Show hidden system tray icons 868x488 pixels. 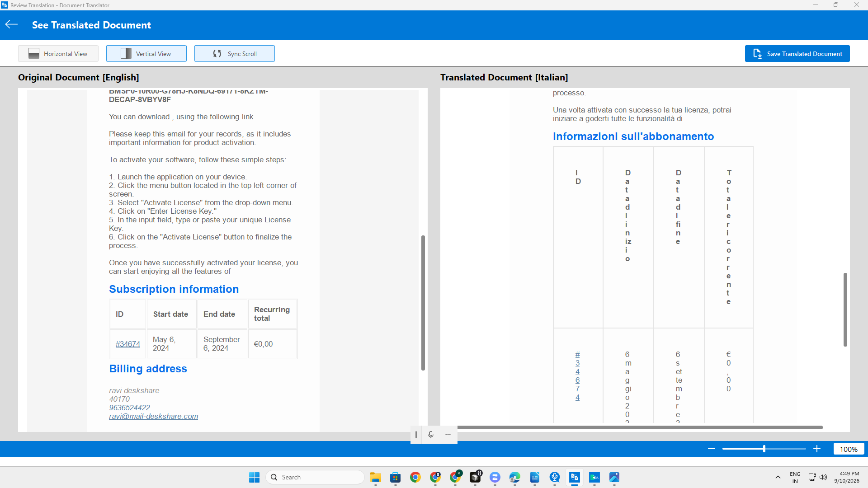pos(778,477)
